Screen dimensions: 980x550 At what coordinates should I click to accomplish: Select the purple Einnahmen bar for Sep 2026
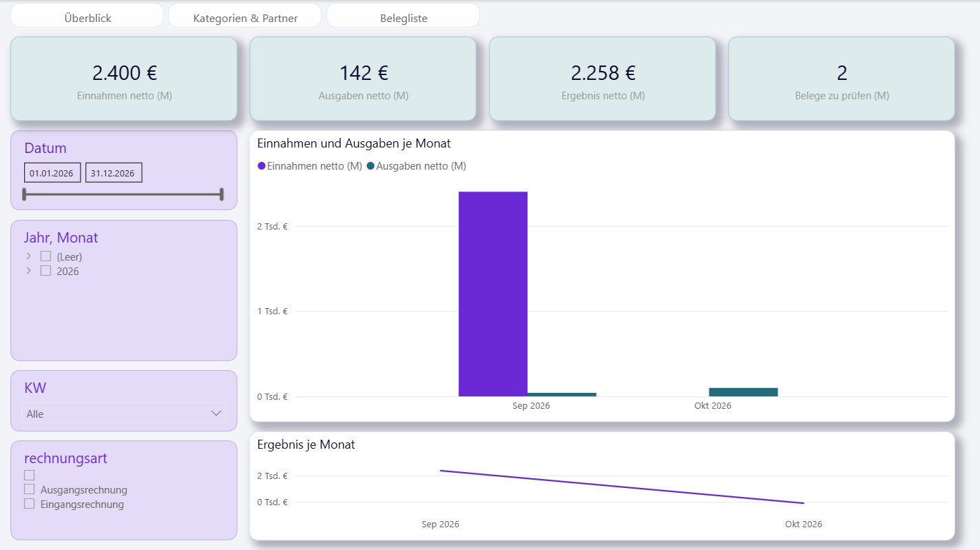[493, 294]
